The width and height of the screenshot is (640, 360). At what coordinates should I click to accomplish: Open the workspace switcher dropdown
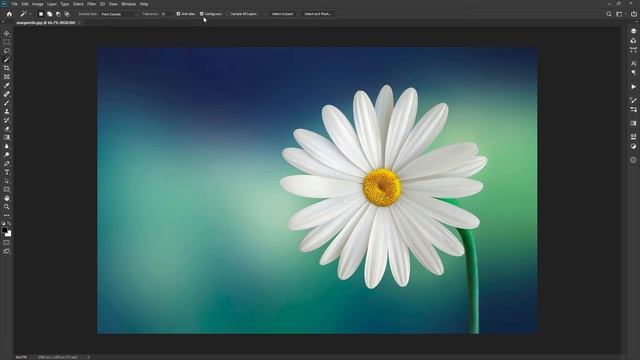tap(620, 14)
